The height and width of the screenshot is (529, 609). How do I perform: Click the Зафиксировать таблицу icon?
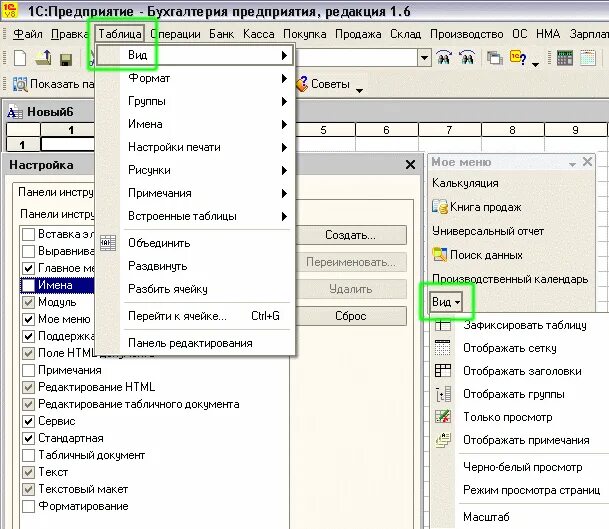[x=443, y=325]
